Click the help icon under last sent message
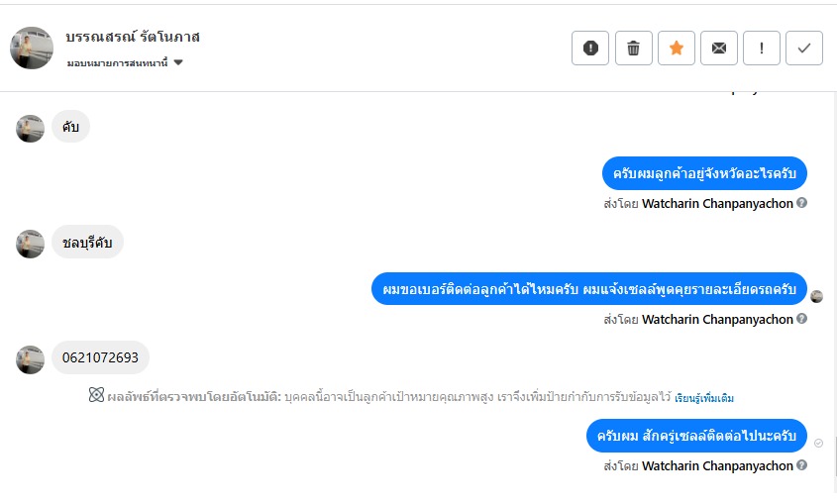Viewport: 837px width, 504px height. coord(802,465)
